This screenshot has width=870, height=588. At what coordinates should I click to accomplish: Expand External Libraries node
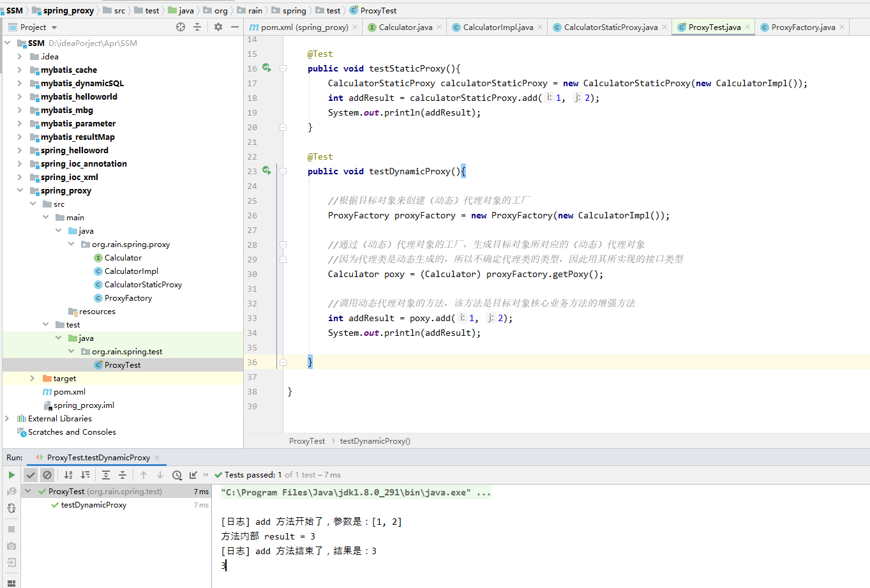click(7, 419)
